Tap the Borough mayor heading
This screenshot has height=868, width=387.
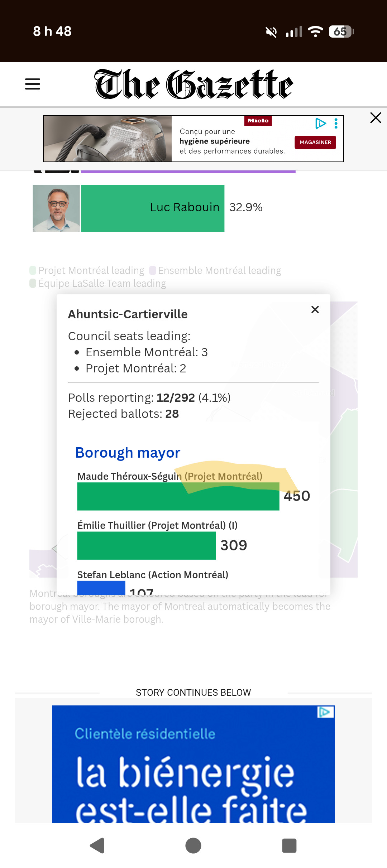[128, 453]
